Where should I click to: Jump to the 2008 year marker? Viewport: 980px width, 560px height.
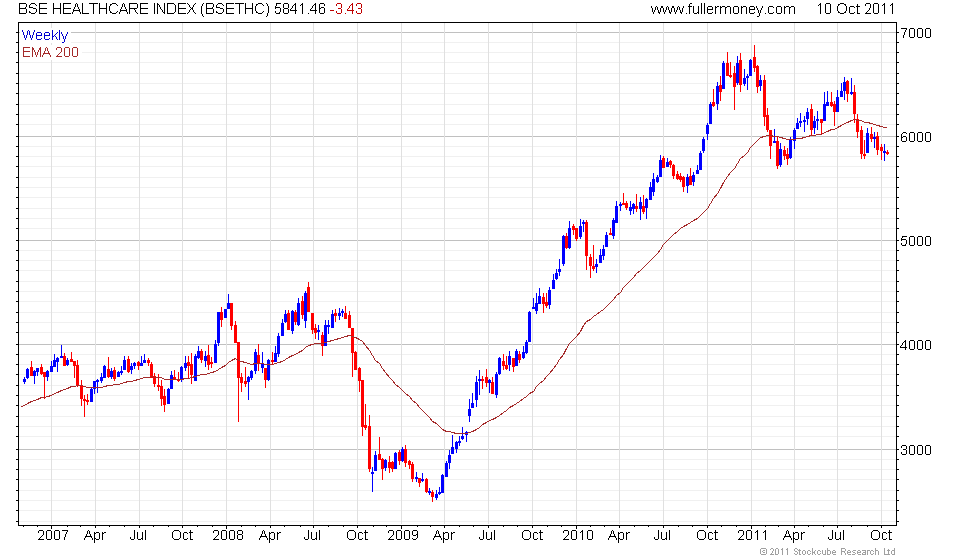pyautogui.click(x=227, y=535)
